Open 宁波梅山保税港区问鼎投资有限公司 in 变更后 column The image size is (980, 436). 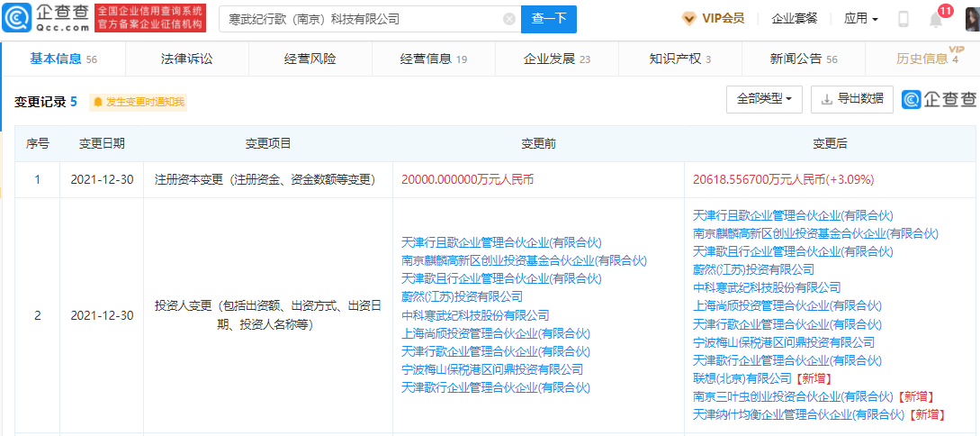784,342
